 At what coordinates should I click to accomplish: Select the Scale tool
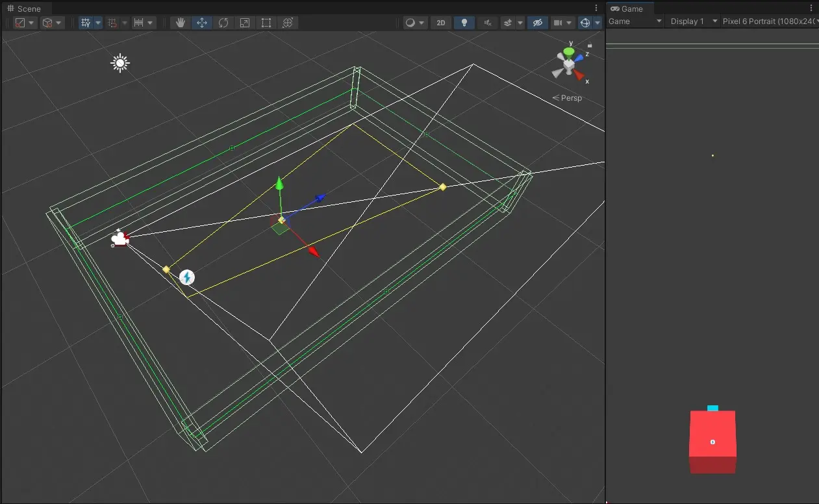(x=245, y=23)
